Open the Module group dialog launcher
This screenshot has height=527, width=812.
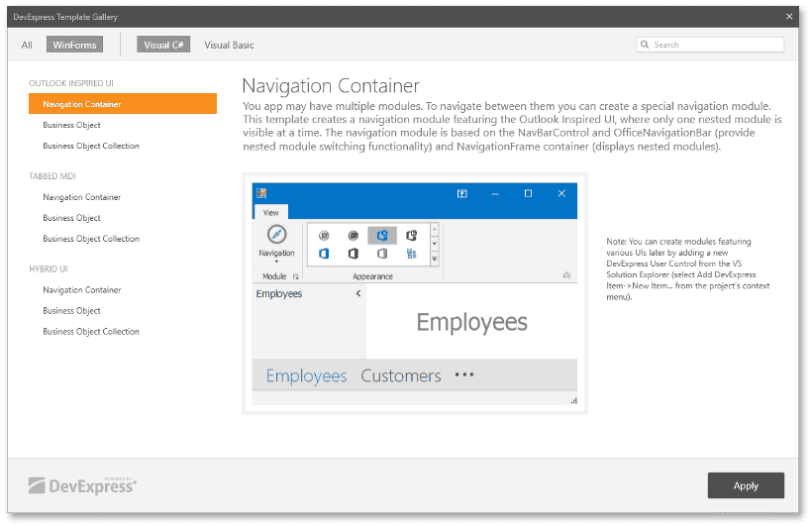pos(296,276)
